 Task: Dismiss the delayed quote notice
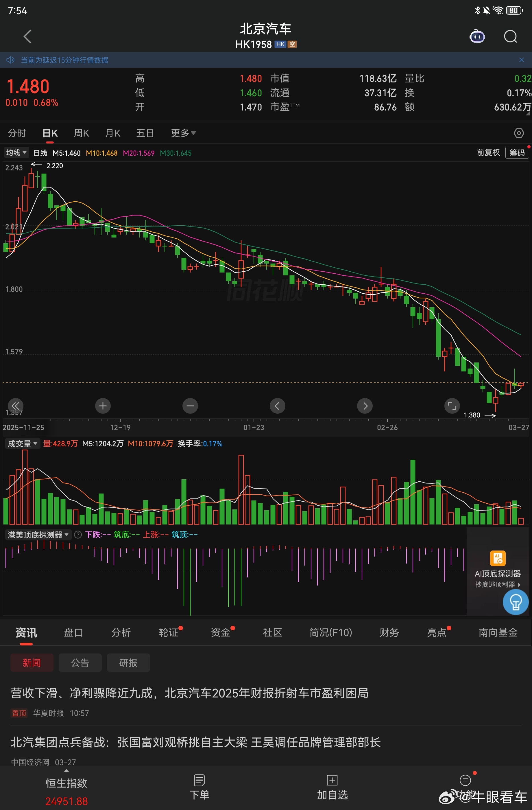tap(521, 60)
